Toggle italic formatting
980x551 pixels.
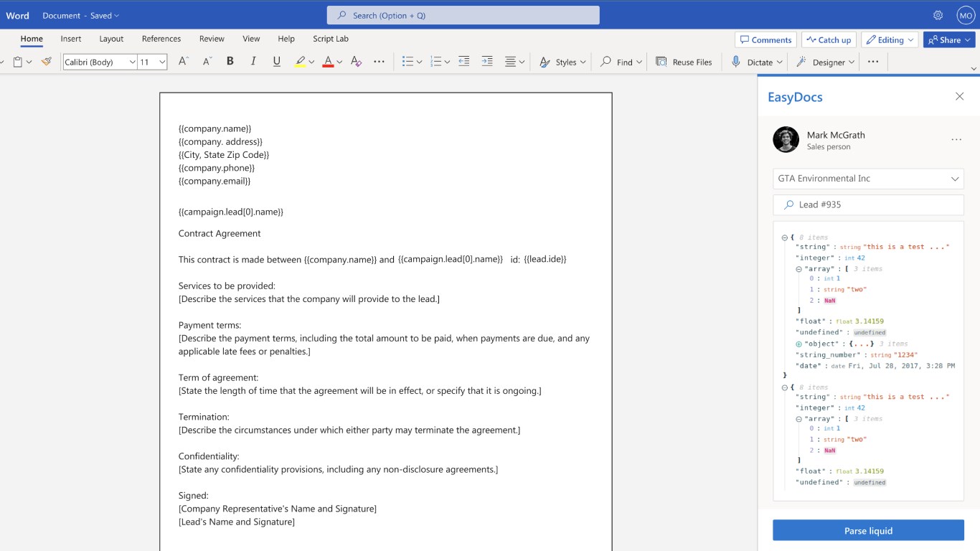coord(253,62)
